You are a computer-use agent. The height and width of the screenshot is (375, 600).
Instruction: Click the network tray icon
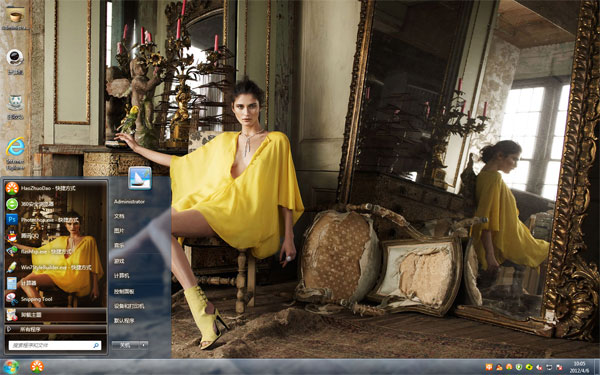(549, 367)
